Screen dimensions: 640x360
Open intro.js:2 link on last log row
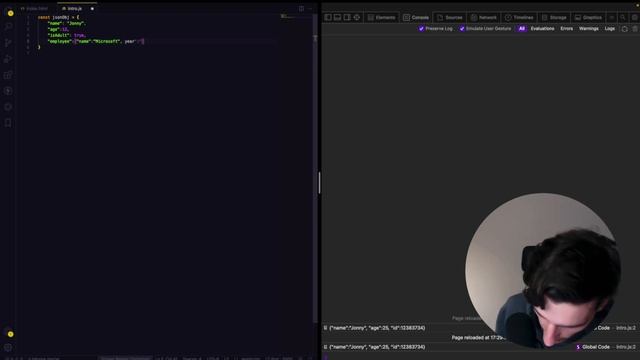pos(626,347)
